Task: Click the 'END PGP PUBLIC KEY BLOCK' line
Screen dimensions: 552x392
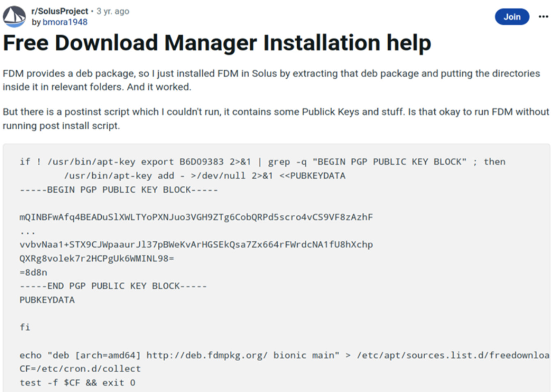Action: click(113, 286)
